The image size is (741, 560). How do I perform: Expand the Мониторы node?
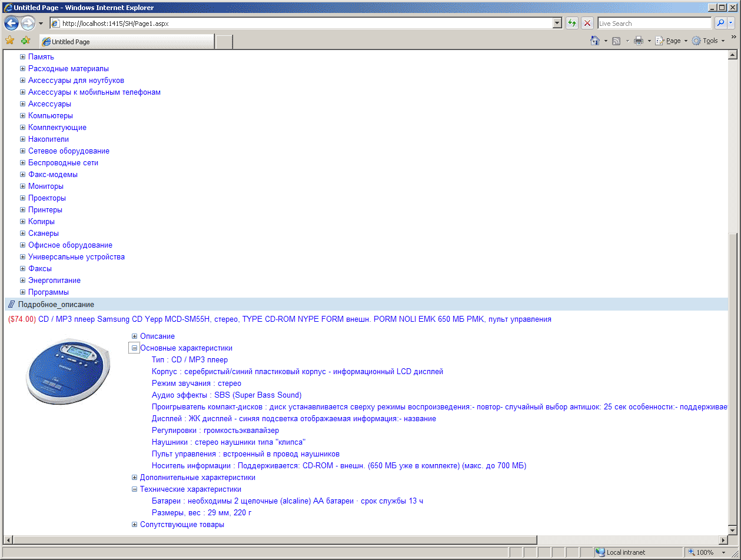pos(22,186)
